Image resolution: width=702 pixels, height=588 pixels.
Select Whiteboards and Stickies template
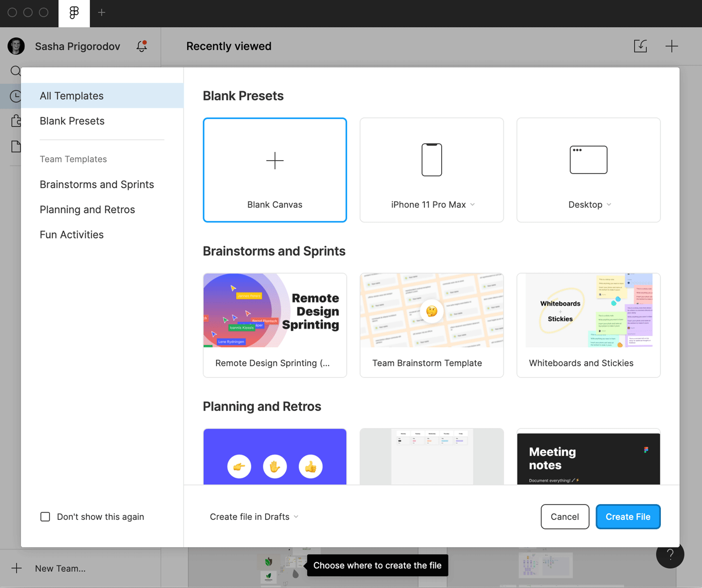[x=589, y=325]
